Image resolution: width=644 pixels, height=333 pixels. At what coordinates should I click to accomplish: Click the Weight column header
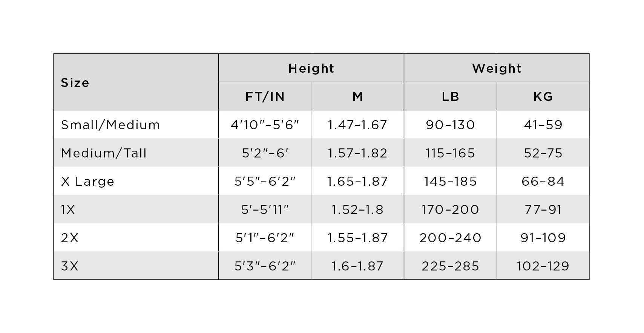tap(497, 68)
